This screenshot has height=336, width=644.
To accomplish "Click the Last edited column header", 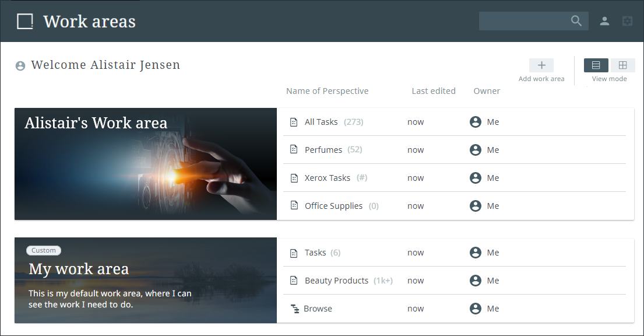I will click(x=434, y=91).
